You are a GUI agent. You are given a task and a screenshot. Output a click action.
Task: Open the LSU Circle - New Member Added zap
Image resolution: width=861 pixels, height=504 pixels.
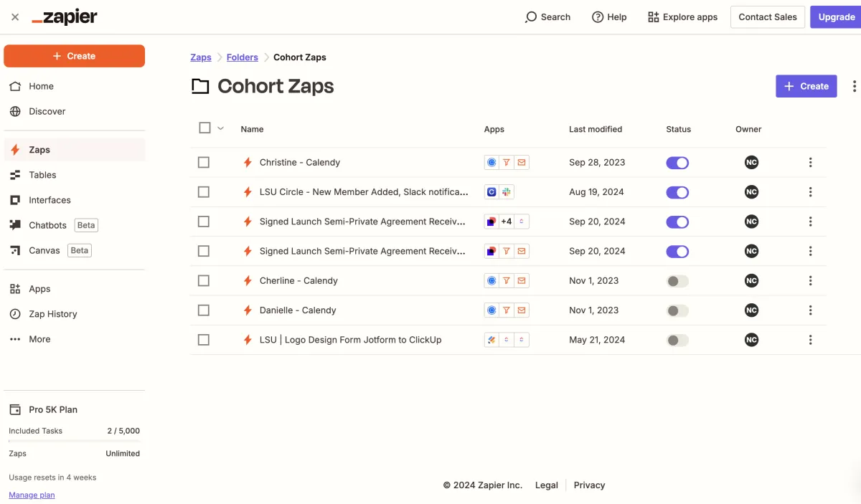pyautogui.click(x=364, y=192)
